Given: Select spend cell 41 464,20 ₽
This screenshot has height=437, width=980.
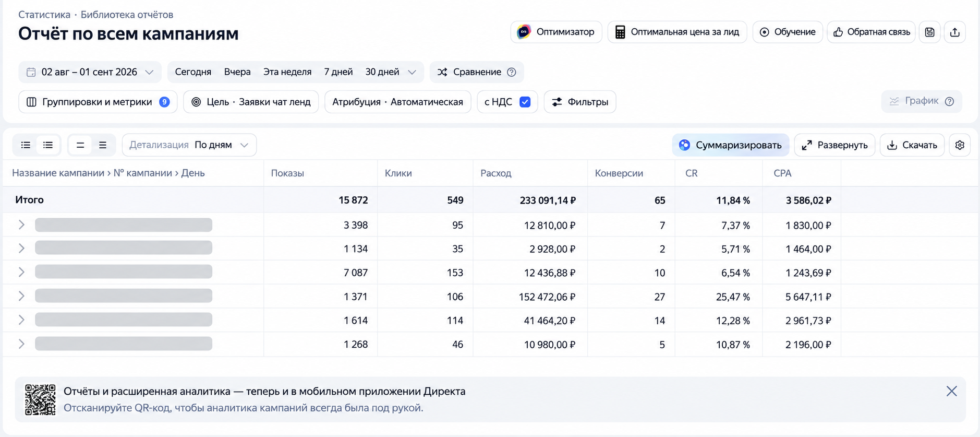Looking at the screenshot, I should (550, 321).
